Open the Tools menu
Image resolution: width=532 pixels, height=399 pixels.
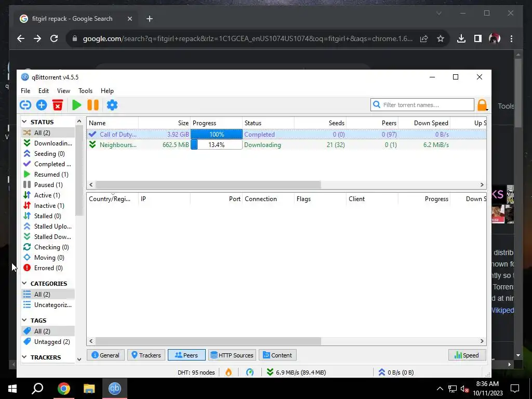(x=86, y=91)
